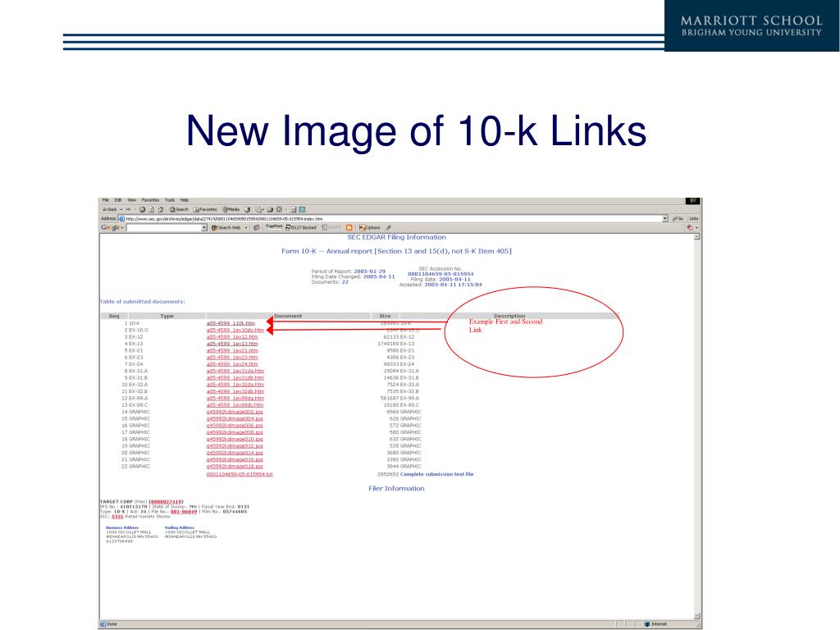Screen dimensions: 840x630
Task: Open the View menu
Action: pyautogui.click(x=132, y=200)
